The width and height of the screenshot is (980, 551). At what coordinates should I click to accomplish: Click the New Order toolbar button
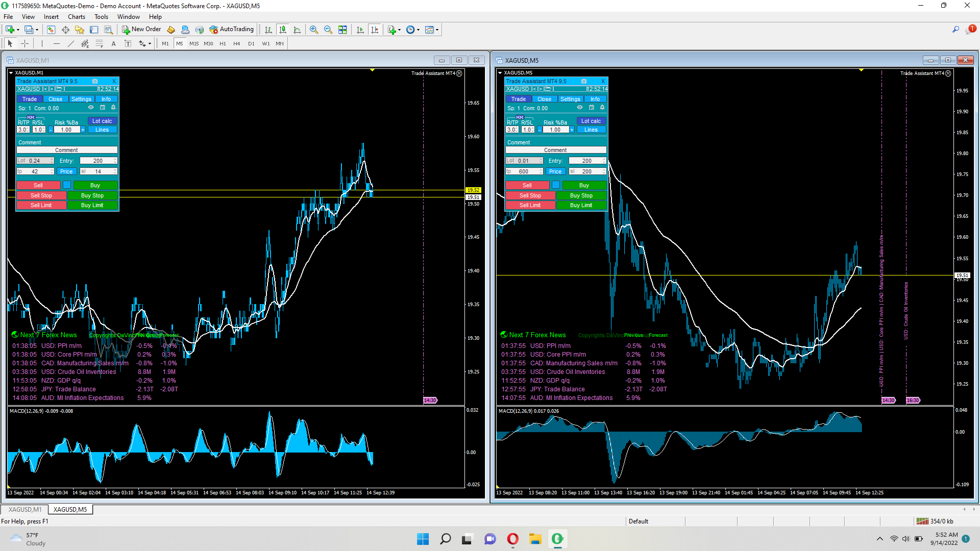[x=141, y=30]
